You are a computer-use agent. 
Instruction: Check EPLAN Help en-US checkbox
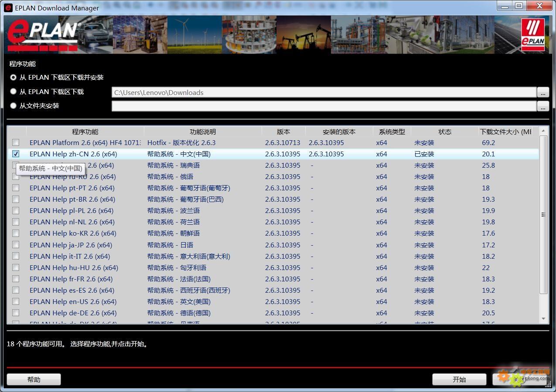(16, 301)
